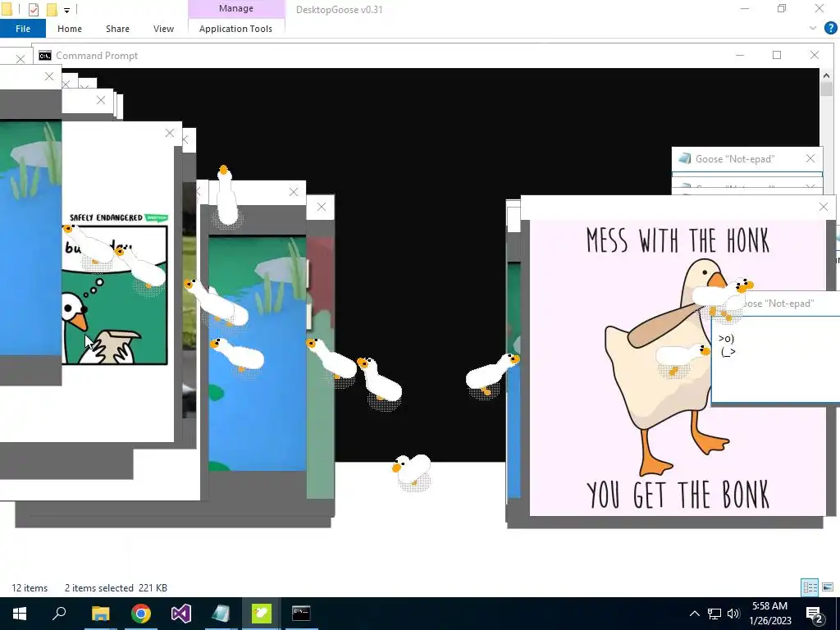Click the Manage contextual tab header

[236, 8]
